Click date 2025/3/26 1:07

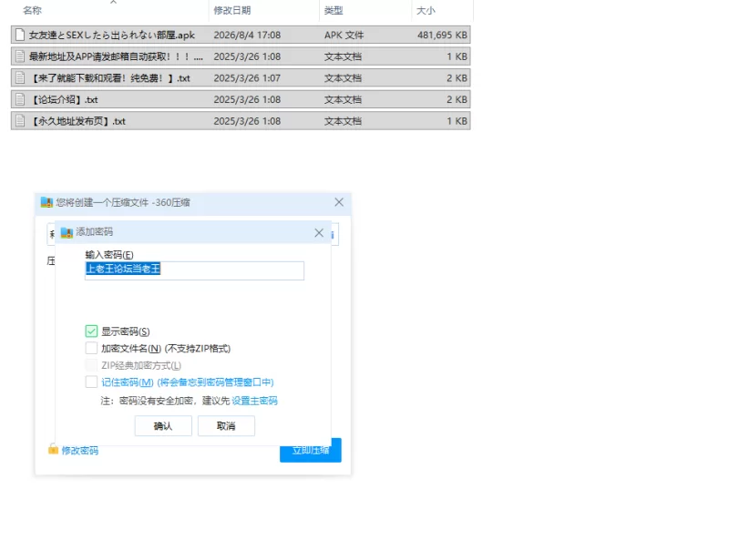pyautogui.click(x=247, y=77)
